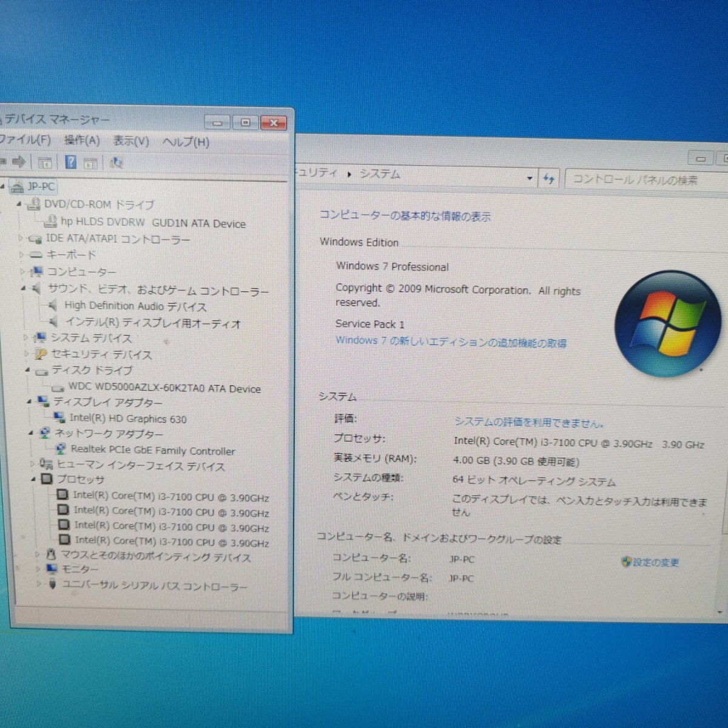
Task: Click the High Definition Audio speaker icon
Action: click(53, 305)
